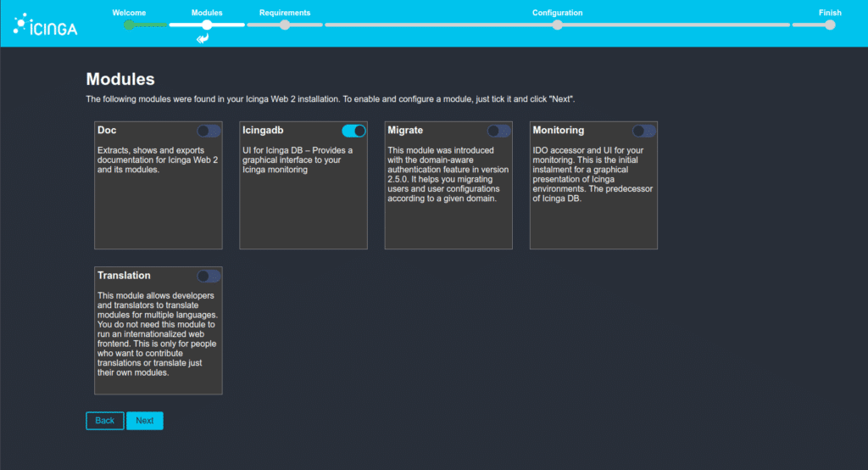Click the Modules step progress dot

[207, 25]
